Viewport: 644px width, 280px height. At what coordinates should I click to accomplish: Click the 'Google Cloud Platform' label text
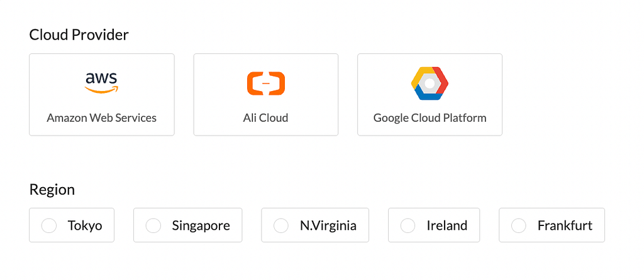(430, 118)
